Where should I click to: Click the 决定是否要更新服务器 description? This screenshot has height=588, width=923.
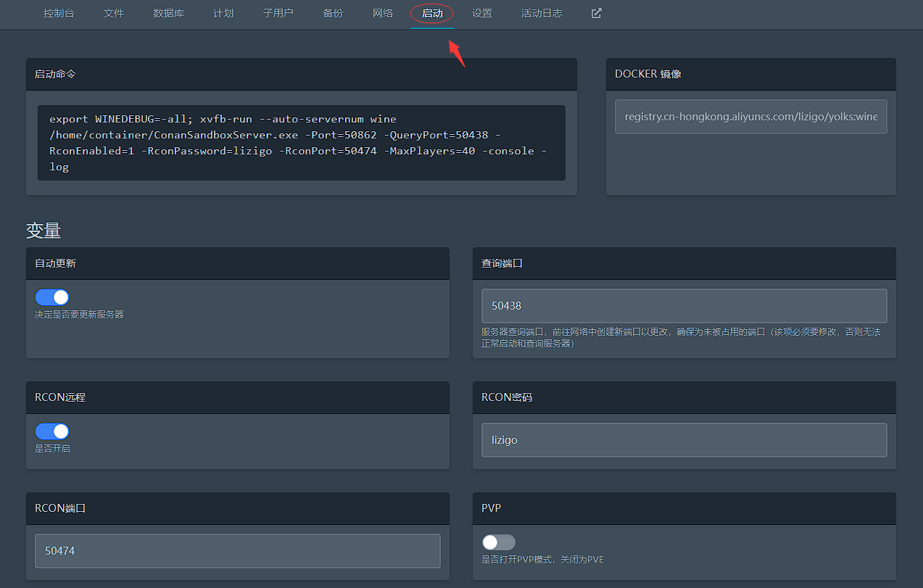(x=79, y=315)
